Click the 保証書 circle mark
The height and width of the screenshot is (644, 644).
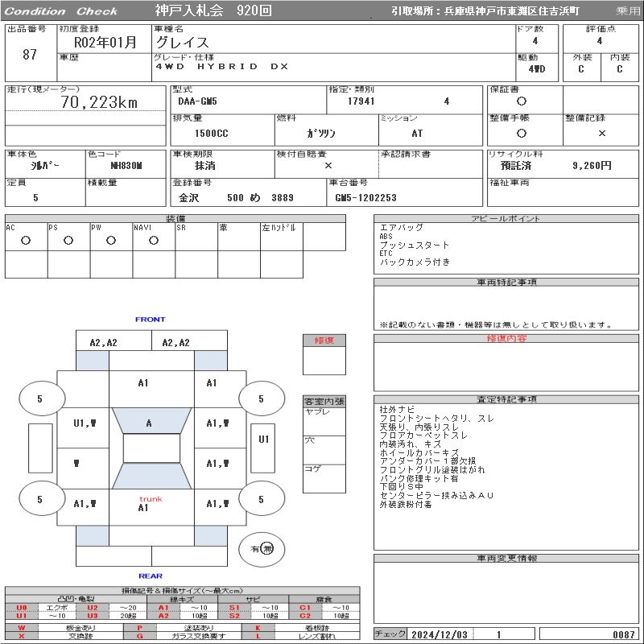tap(522, 101)
